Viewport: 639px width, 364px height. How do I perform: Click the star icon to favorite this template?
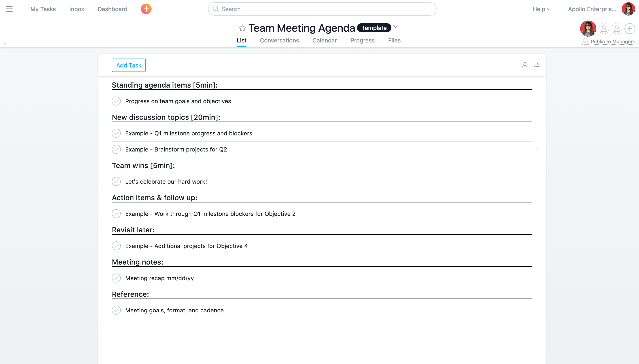(x=242, y=28)
